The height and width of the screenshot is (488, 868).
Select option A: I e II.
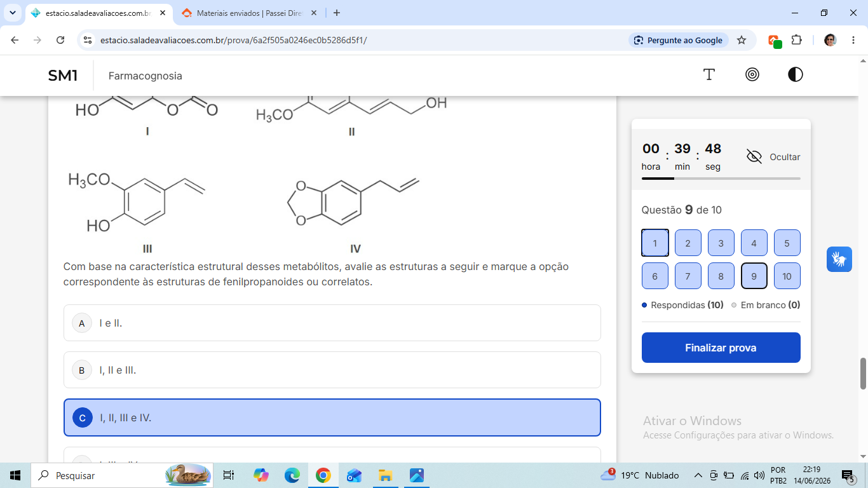pos(332,323)
